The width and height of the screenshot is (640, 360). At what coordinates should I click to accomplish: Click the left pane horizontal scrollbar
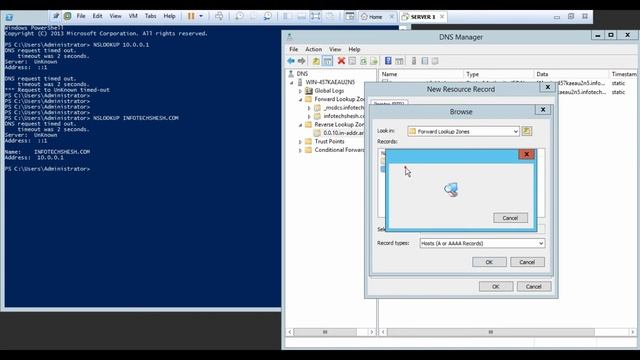coord(331,332)
